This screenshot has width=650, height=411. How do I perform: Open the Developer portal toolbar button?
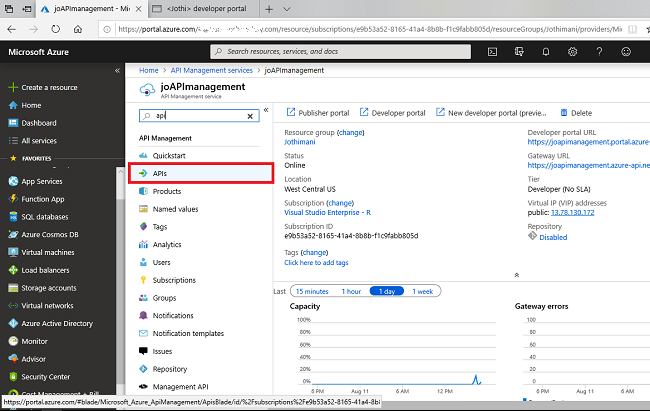[393, 113]
